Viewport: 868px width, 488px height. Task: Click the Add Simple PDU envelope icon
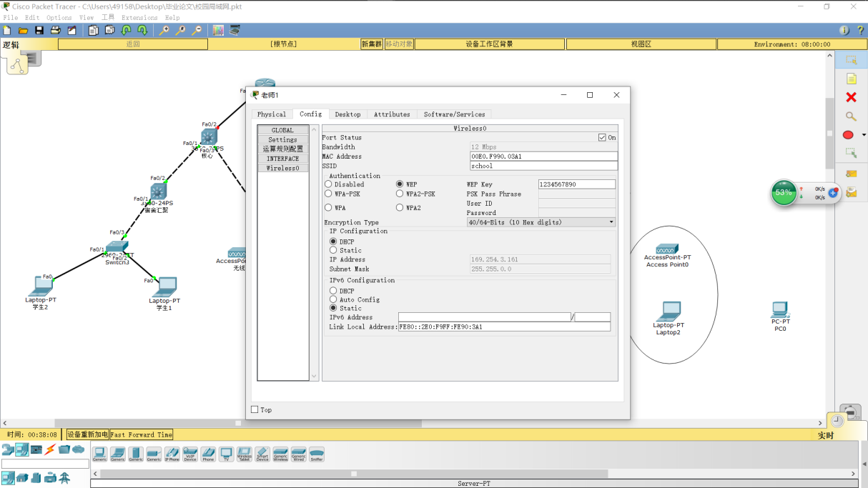coord(851,174)
